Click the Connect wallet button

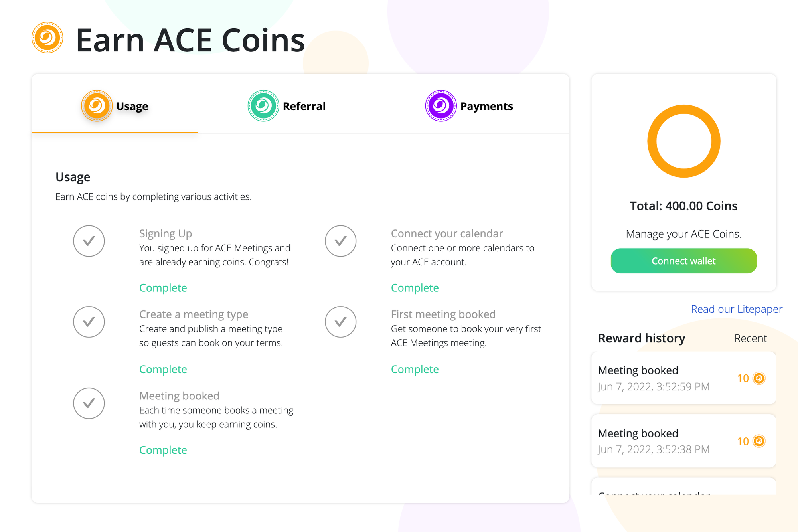(683, 261)
